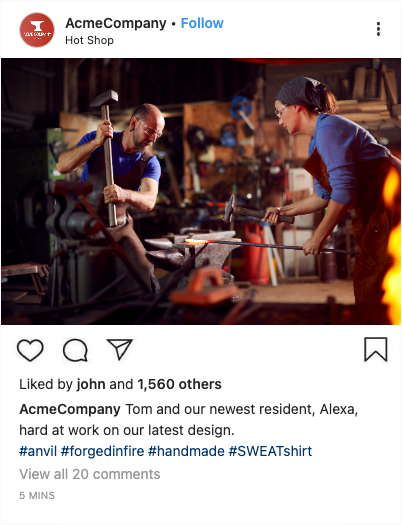Open AcmeCompany username in post header
The height and width of the screenshot is (525, 402).
coord(116,23)
